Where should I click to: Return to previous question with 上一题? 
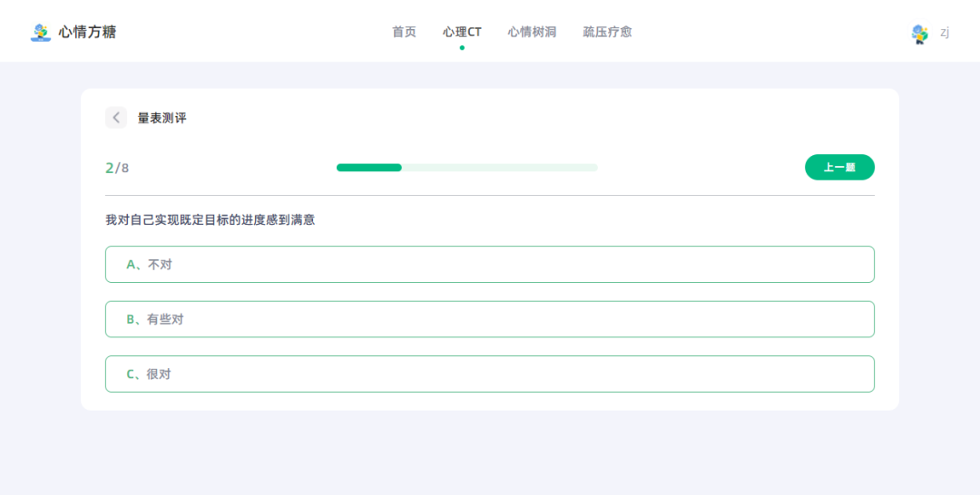coord(839,168)
